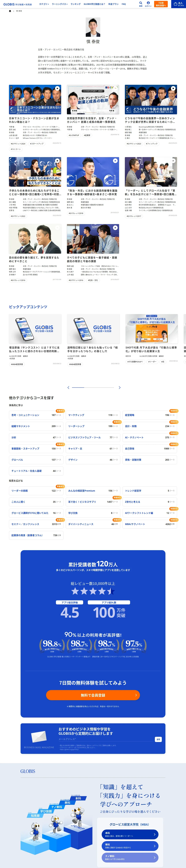This screenshot has width=186, height=868.
Task: Open GLOBIS学び放題とは？ menu item
Action: click(x=94, y=4)
